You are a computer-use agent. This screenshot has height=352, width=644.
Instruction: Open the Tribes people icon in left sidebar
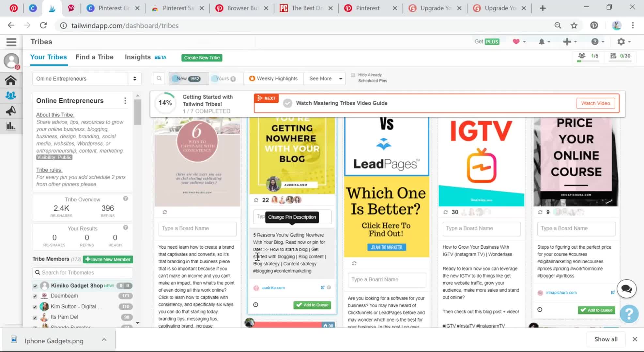tap(11, 95)
